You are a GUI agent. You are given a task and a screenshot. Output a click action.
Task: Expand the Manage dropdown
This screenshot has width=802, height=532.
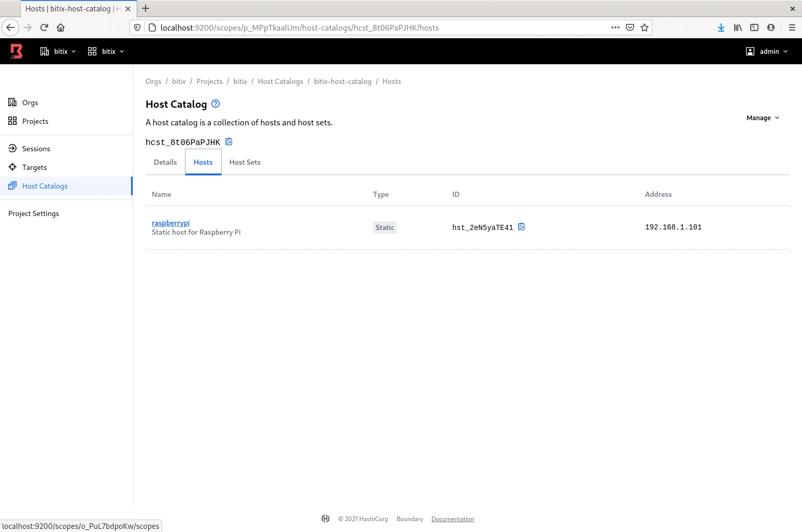click(x=763, y=118)
